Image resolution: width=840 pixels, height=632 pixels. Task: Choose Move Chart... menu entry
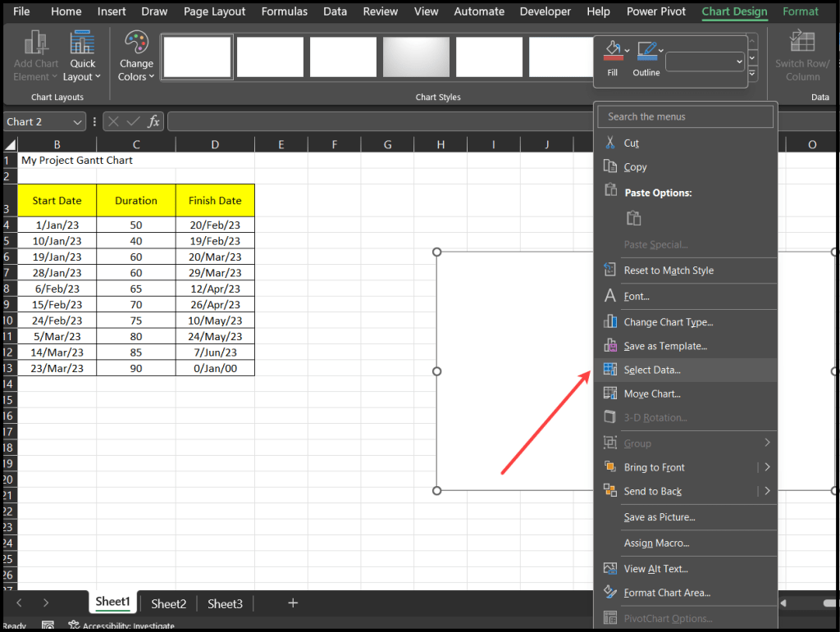(686, 393)
